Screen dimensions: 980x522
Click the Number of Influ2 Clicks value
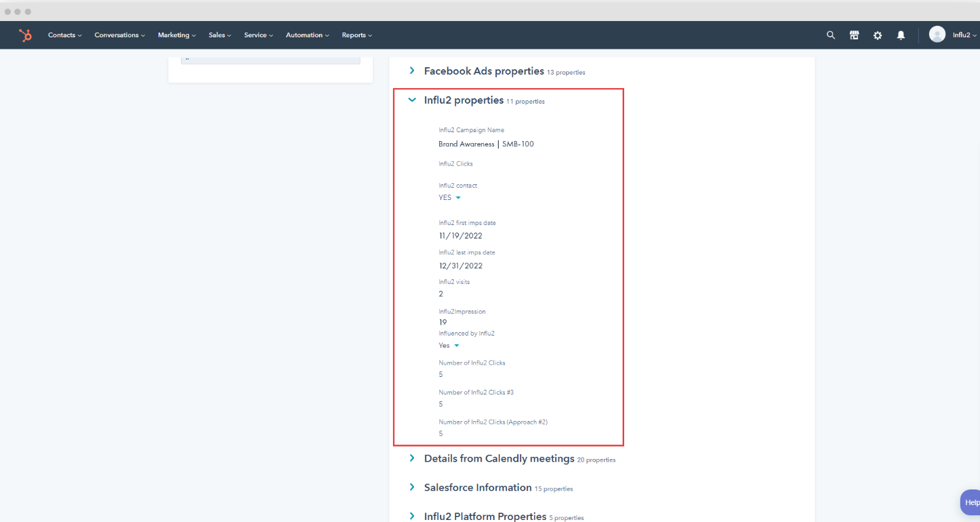(441, 375)
